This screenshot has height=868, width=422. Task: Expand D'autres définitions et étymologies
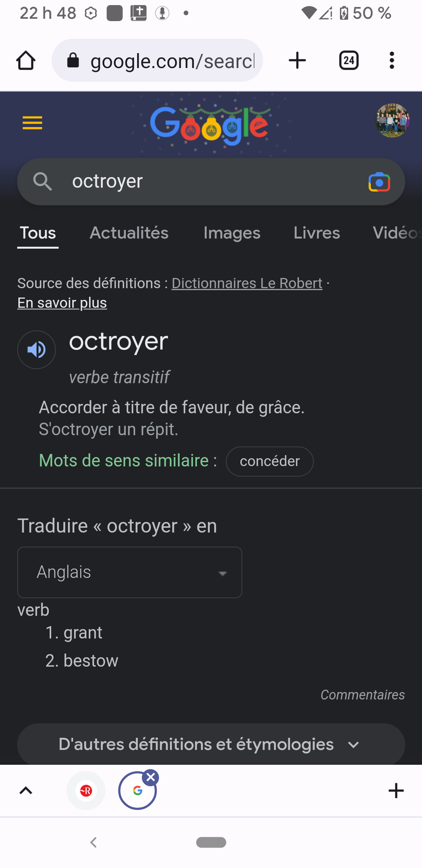tap(211, 744)
